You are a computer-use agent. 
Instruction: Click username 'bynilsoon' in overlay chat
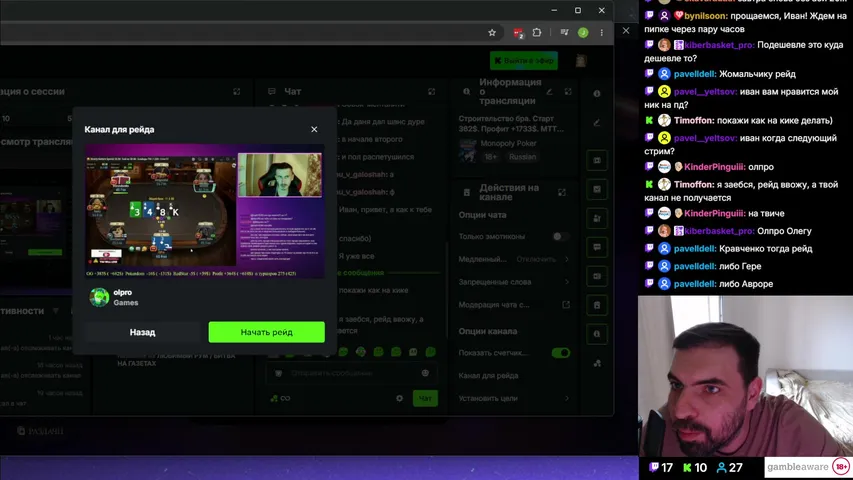tap(706, 16)
